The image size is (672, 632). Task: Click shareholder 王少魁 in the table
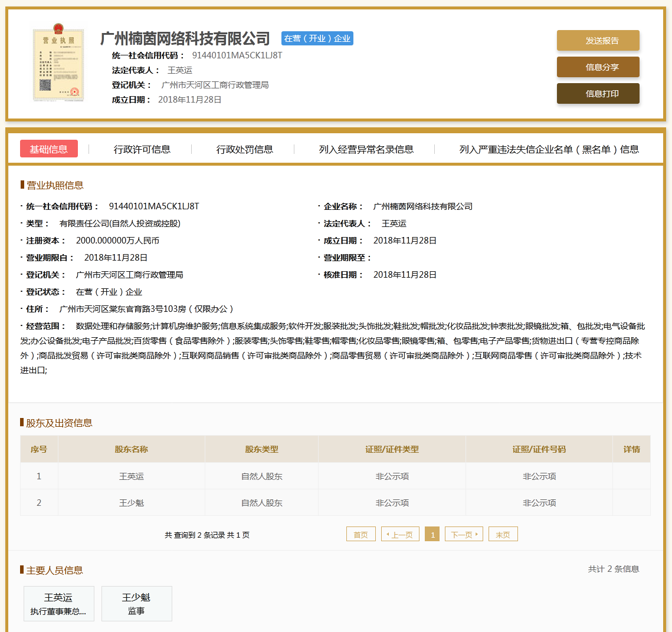(132, 503)
